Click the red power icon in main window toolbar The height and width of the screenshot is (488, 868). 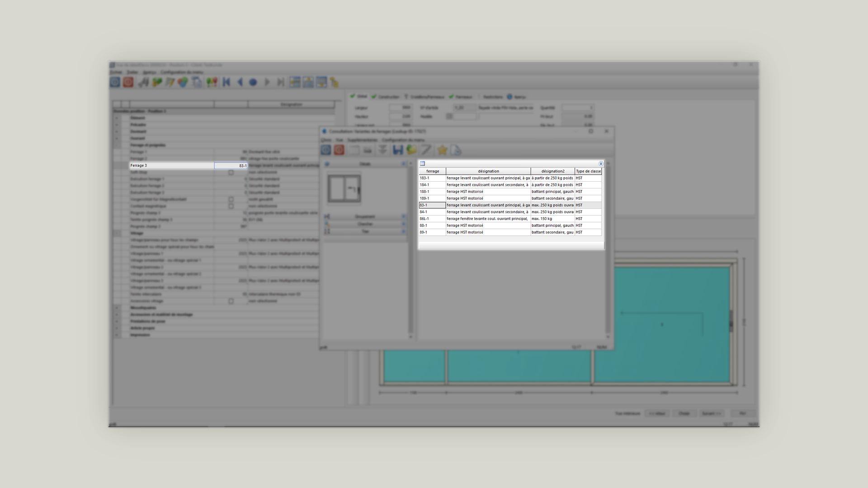[x=128, y=82]
